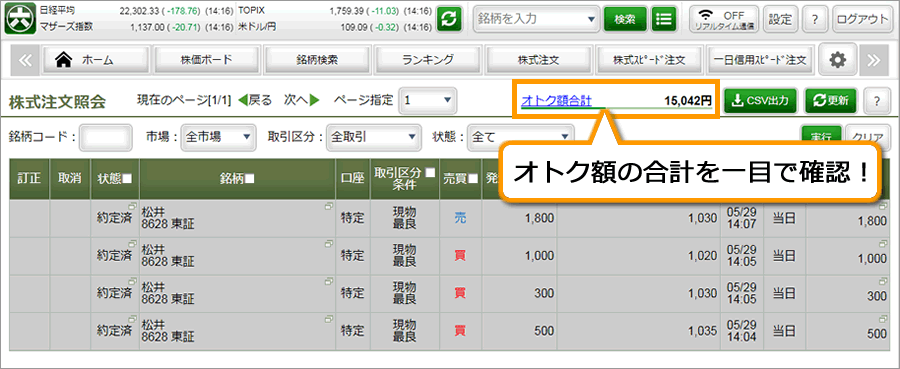Click the 日経平均 index value 22,302.33
Viewport: 900px width, 369px height.
point(140,11)
